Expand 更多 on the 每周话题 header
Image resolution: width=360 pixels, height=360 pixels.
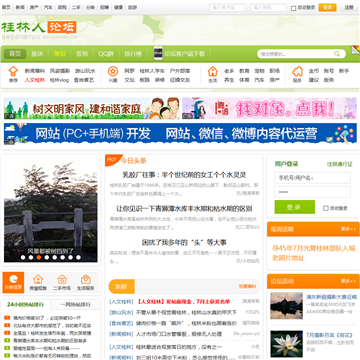[x=348, y=229]
